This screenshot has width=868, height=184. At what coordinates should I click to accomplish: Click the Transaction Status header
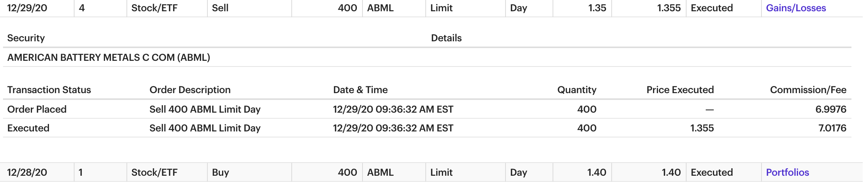click(x=49, y=90)
